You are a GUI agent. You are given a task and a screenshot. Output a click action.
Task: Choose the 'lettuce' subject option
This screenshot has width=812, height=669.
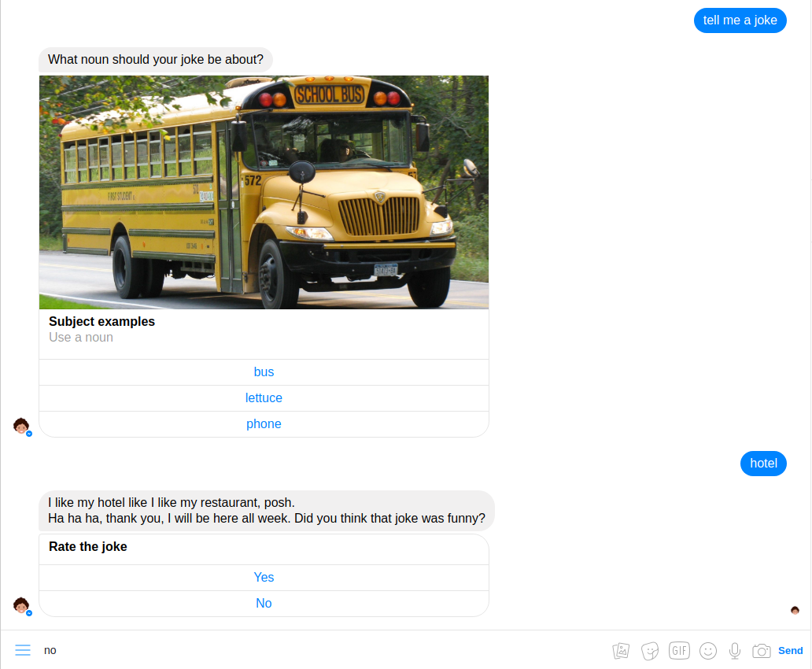[x=264, y=398]
